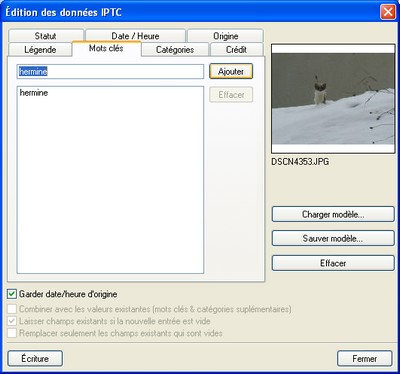The image size is (400, 374).
Task: Switch to the Légende tab
Action: click(x=40, y=50)
